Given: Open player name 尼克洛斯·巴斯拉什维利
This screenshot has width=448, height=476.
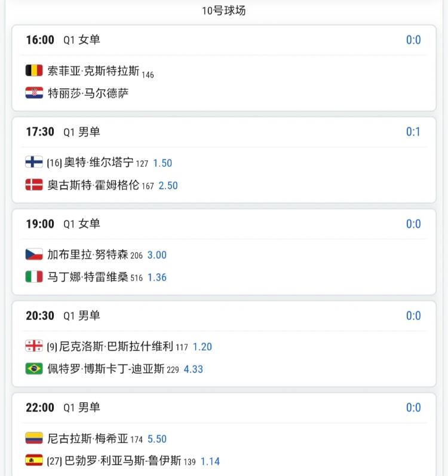Looking at the screenshot, I should click(x=116, y=346).
